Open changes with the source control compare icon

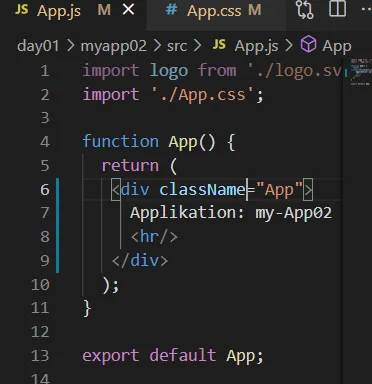point(305,9)
